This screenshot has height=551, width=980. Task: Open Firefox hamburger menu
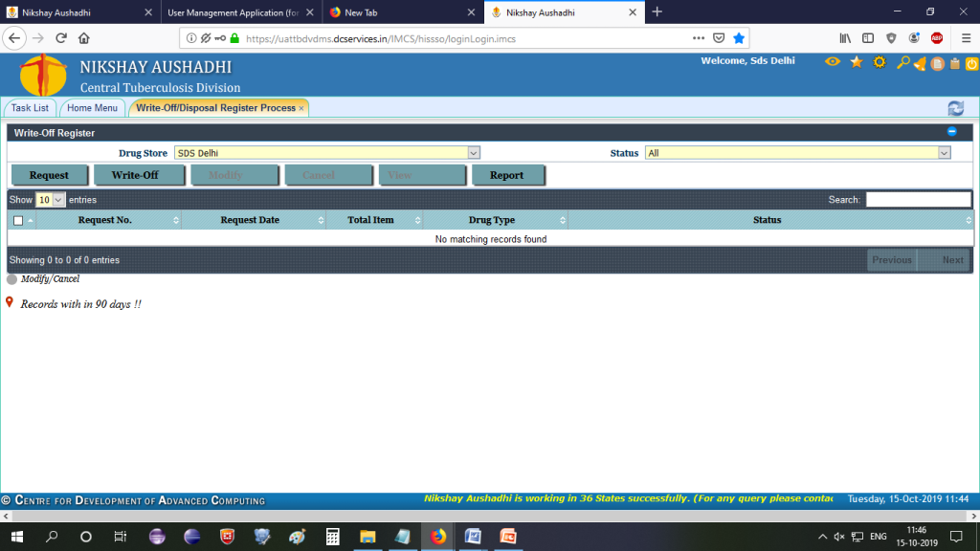coord(967,38)
